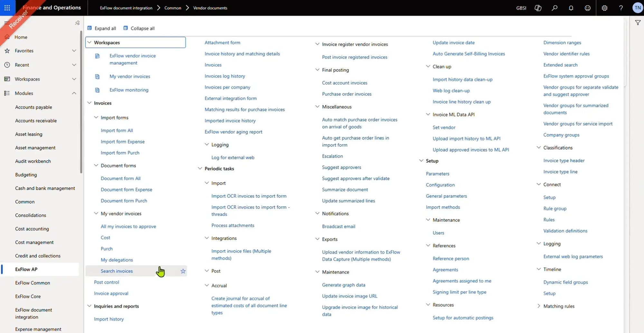Image resolution: width=644 pixels, height=333 pixels.
Task: Open Import OCR invoices to import form
Action: pos(249,196)
